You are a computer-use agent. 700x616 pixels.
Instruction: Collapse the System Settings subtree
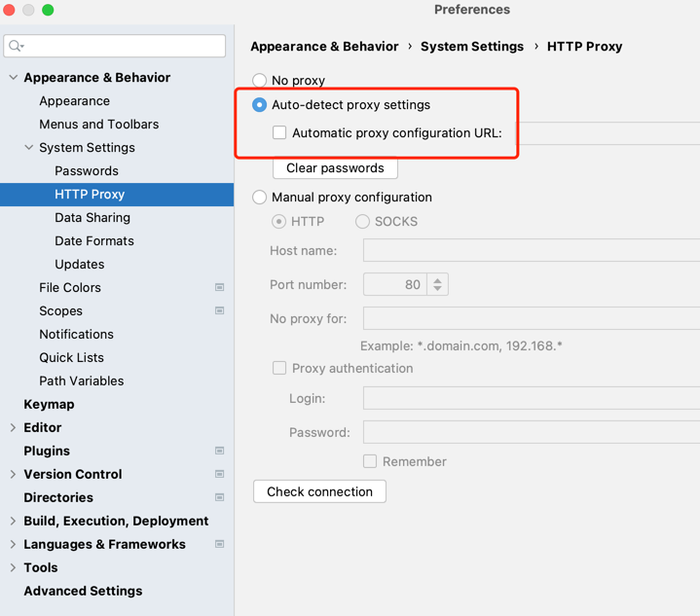29,147
